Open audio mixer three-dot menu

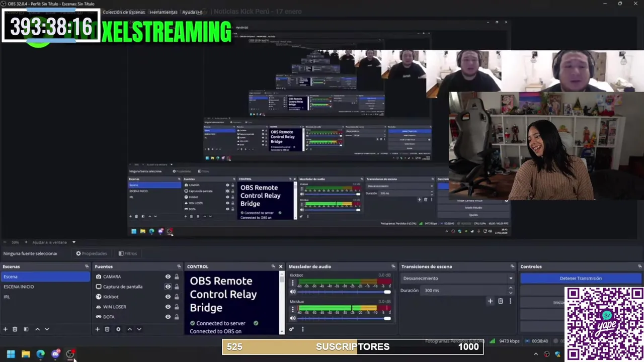[302, 329]
